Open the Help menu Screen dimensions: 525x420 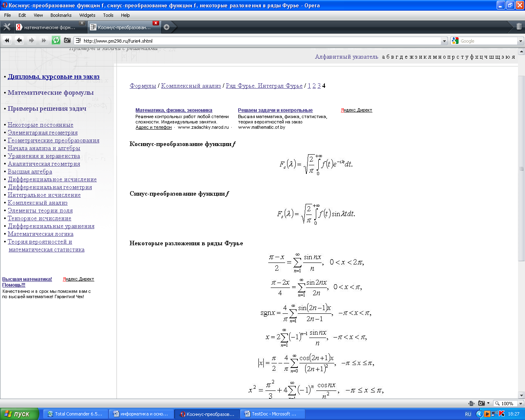point(126,15)
